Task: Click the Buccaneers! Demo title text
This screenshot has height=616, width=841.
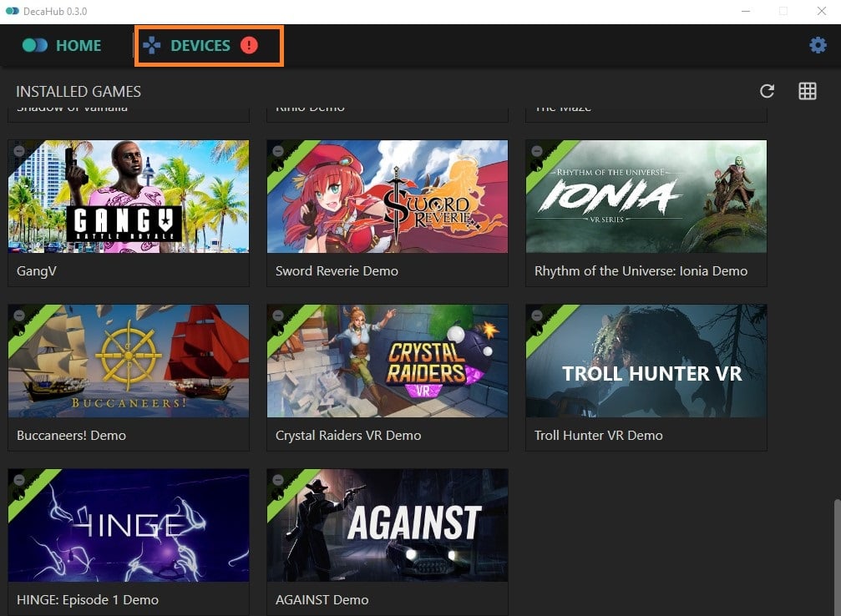Action: click(71, 436)
